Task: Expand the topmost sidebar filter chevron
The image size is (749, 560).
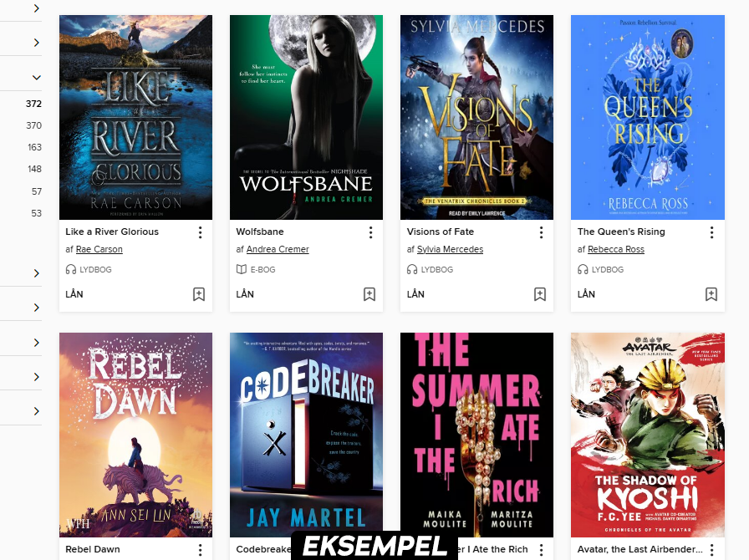Action: pos(36,8)
